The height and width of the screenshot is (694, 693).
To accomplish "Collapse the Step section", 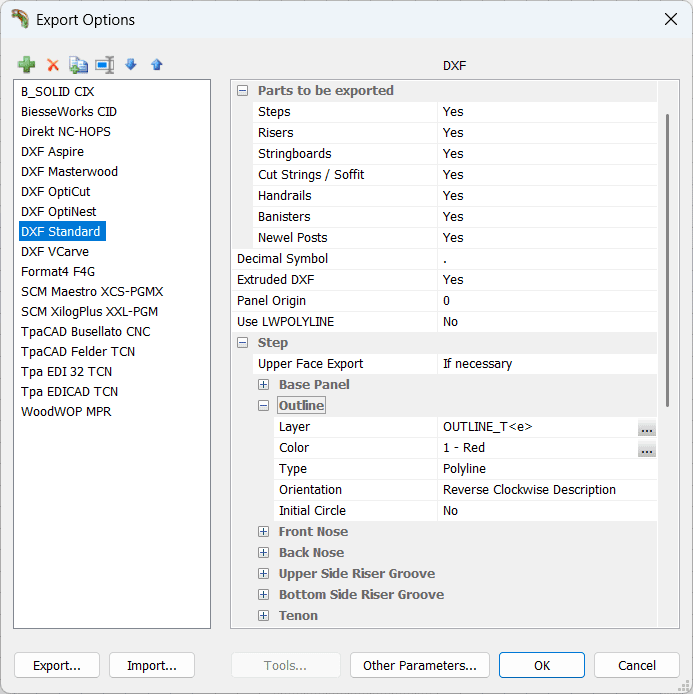I will (x=242, y=343).
